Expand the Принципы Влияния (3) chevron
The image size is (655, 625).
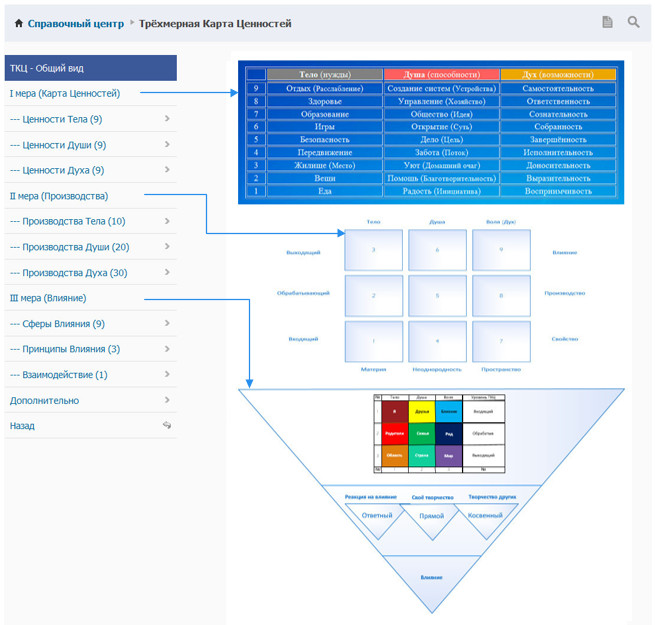tap(167, 349)
